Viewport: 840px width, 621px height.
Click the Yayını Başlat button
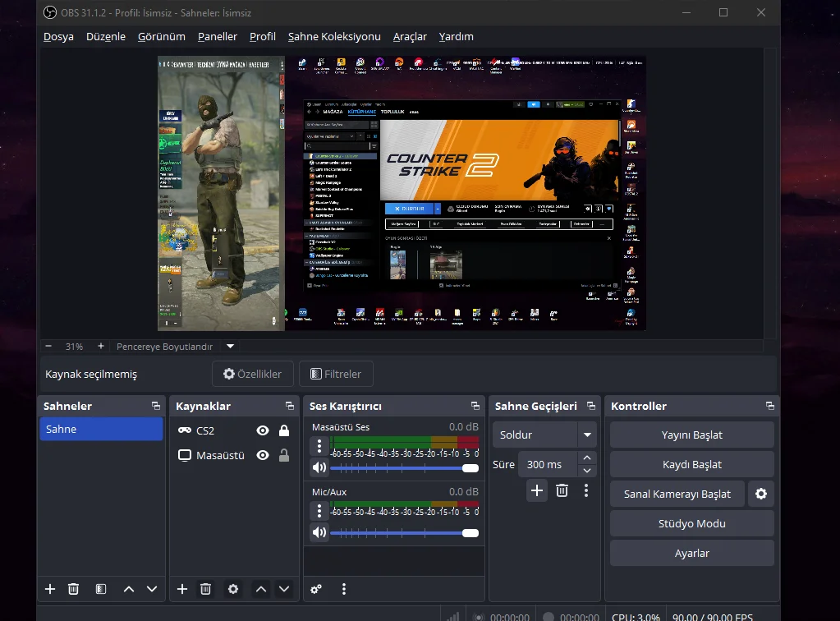click(691, 435)
